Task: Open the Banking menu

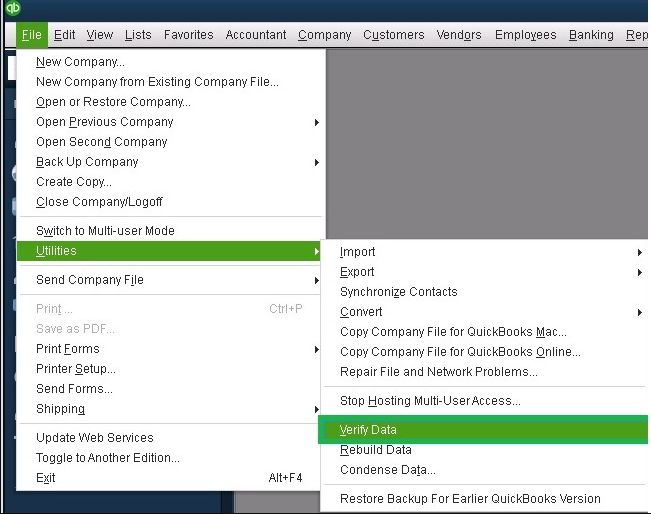Action: [x=591, y=35]
